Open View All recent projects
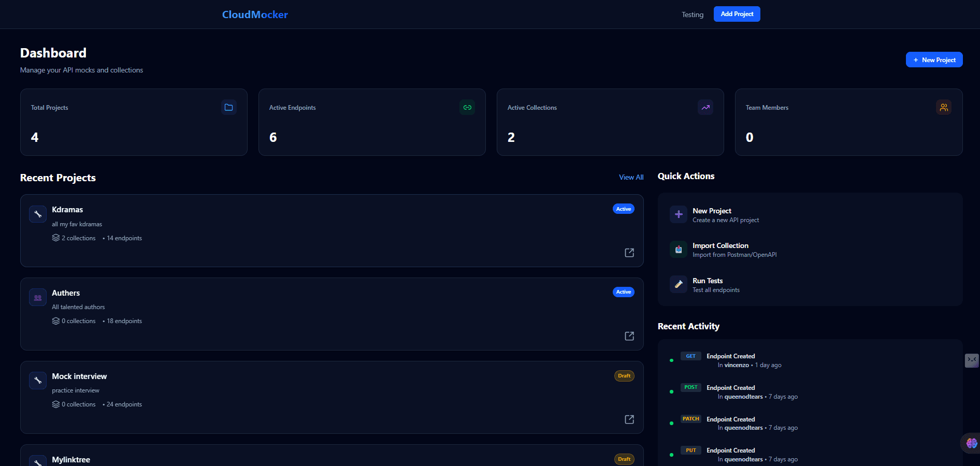This screenshot has width=980, height=466. (x=631, y=177)
